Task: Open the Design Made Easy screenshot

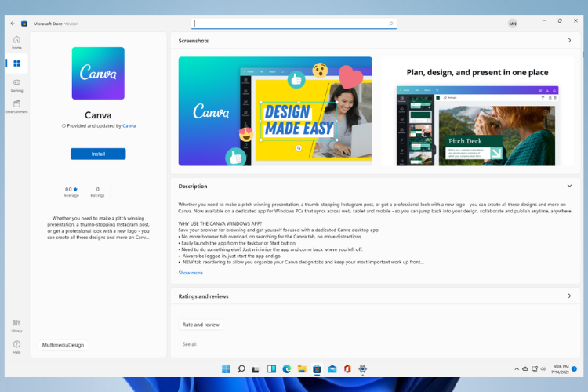Action: (275, 111)
